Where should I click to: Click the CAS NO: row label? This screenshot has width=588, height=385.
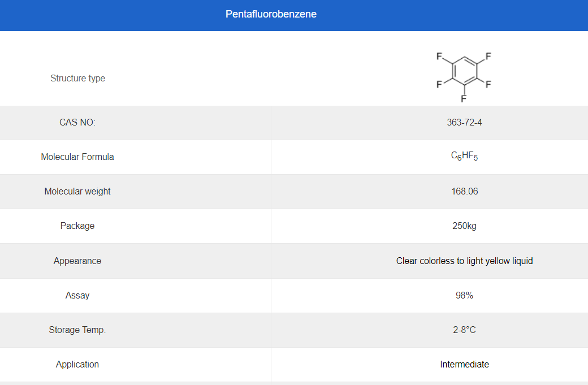coord(77,123)
